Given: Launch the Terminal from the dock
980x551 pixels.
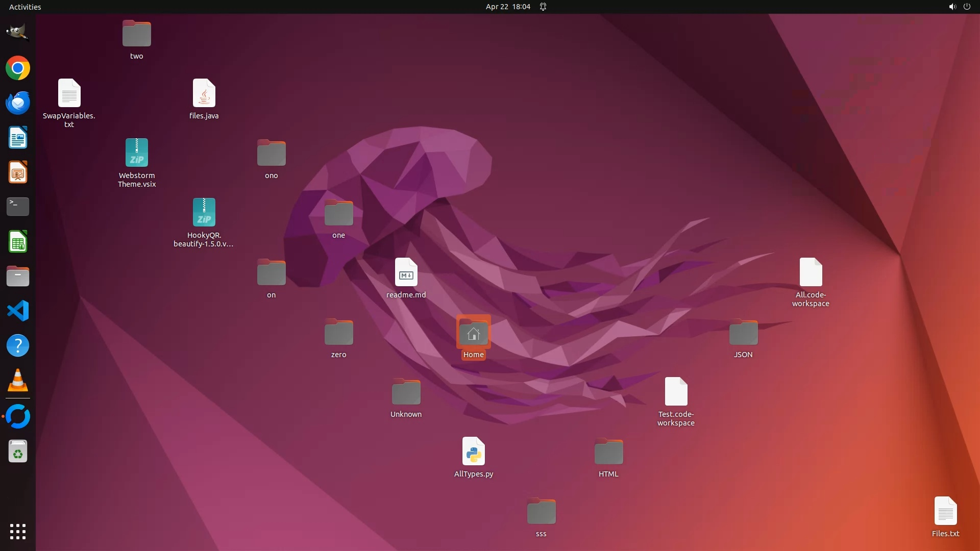Looking at the screenshot, I should pyautogui.click(x=18, y=207).
